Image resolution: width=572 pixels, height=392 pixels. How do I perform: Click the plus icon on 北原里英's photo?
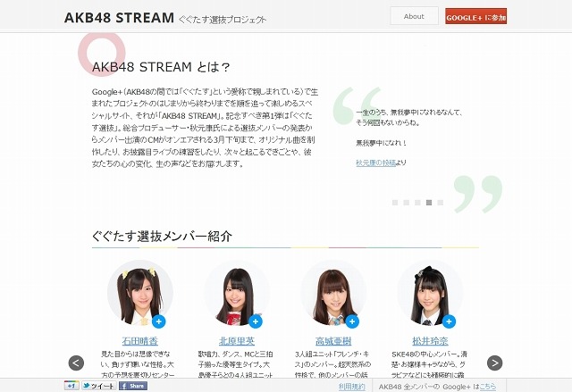256,321
